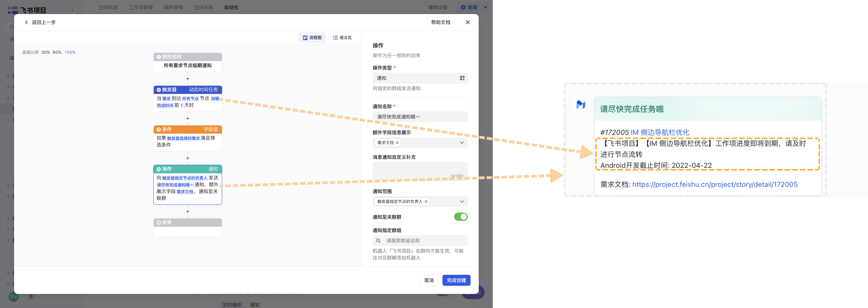Open the 插件管理 tab in the background
This screenshot has height=308, width=868.
pos(173,7)
